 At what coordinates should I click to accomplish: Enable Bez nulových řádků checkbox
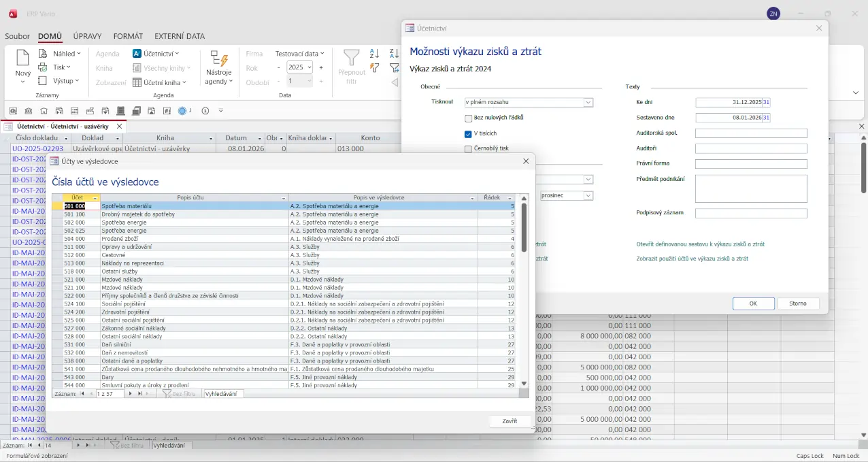coord(469,118)
